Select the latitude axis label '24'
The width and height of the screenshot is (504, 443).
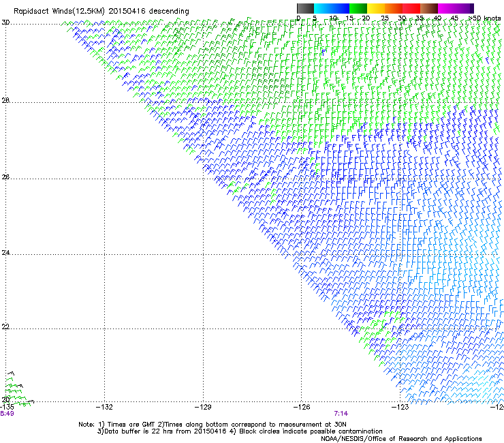pos(5,253)
